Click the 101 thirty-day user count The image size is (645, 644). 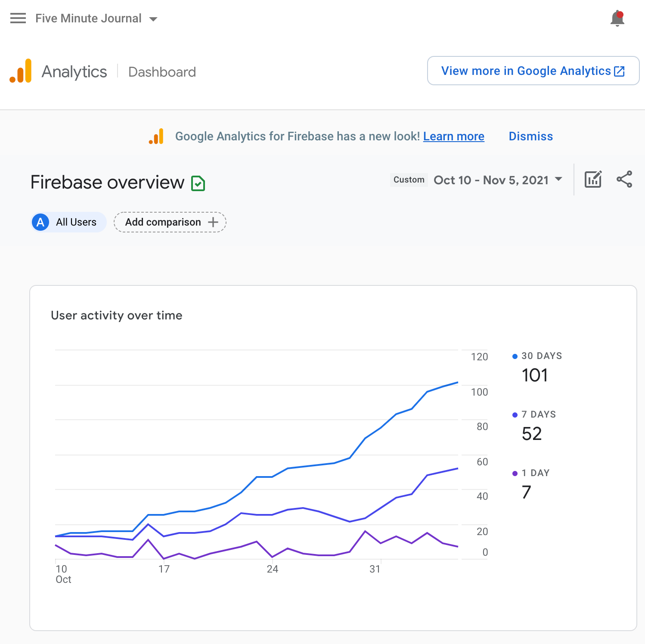pyautogui.click(x=535, y=375)
